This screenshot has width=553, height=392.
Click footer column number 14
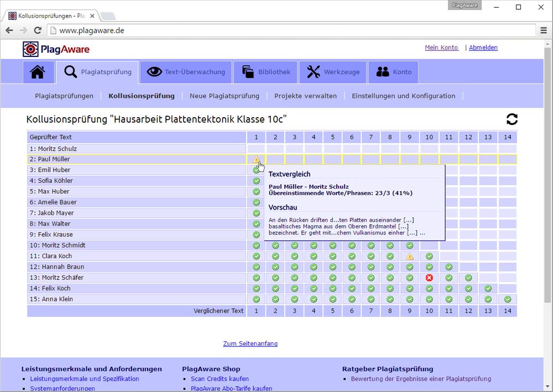click(508, 311)
